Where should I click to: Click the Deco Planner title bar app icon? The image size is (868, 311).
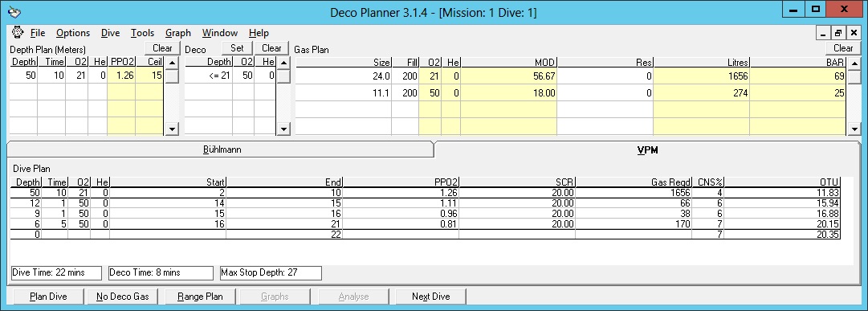(14, 11)
